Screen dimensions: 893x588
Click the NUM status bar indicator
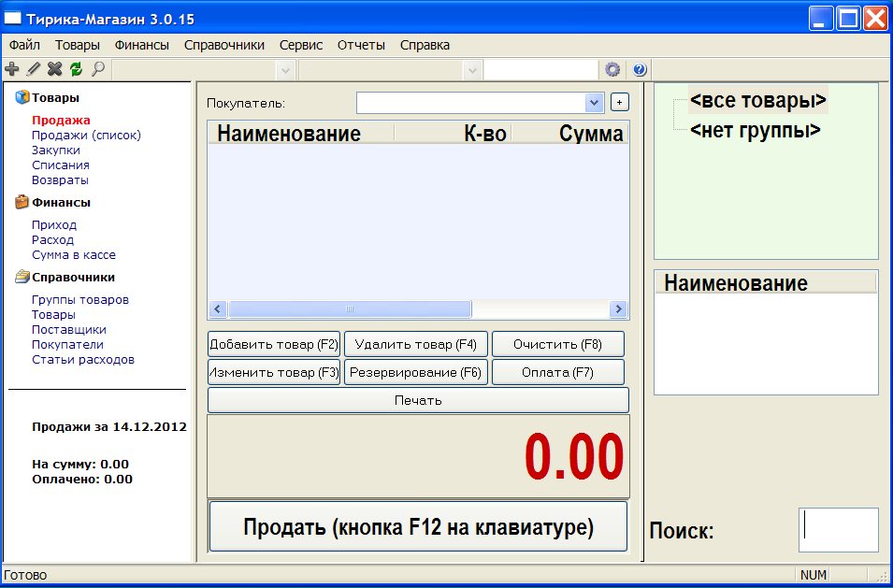point(814,576)
